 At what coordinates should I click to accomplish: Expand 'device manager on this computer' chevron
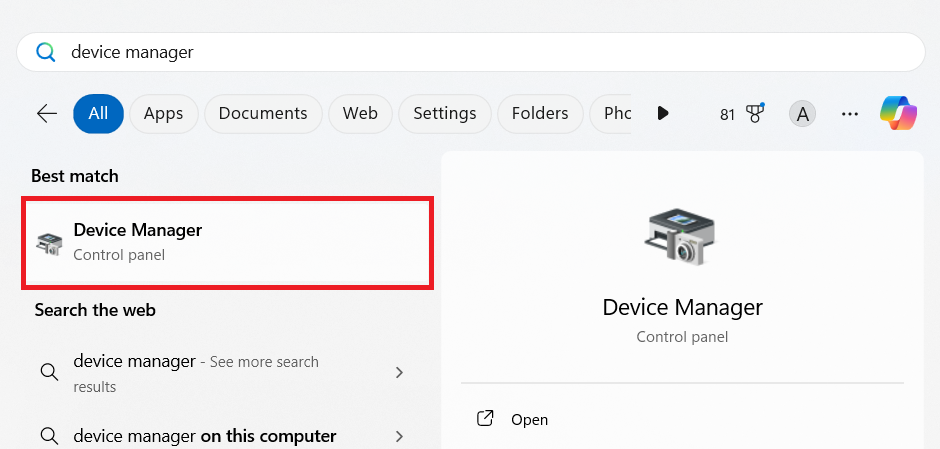click(399, 436)
